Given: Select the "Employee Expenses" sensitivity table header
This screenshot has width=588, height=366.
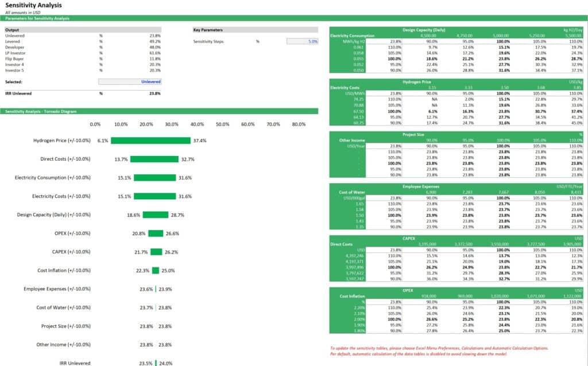Looking at the screenshot, I should click(421, 186).
